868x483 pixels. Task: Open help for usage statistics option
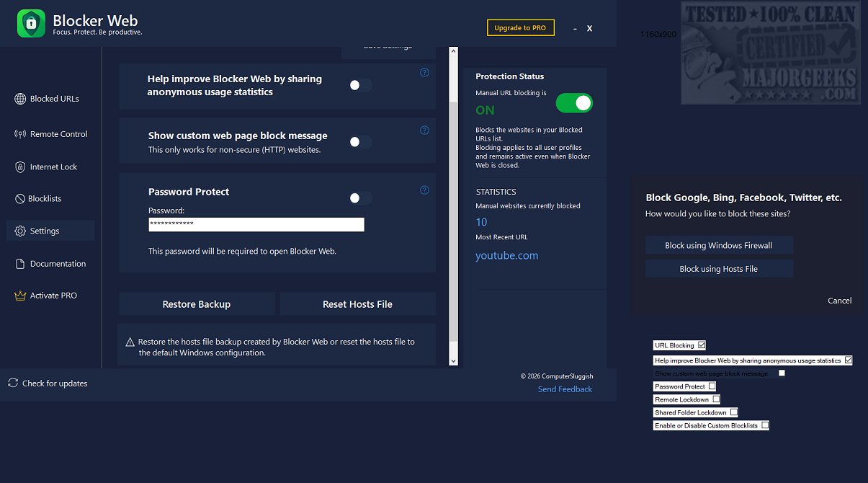click(424, 72)
